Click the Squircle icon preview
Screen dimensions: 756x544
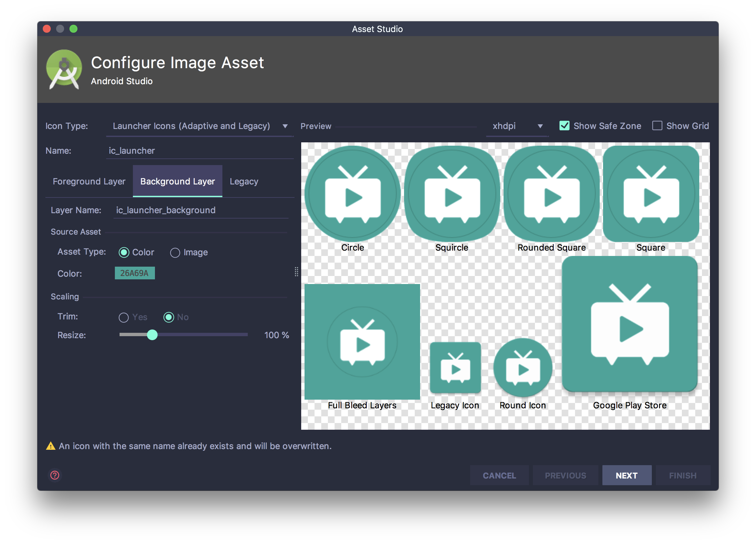(452, 194)
